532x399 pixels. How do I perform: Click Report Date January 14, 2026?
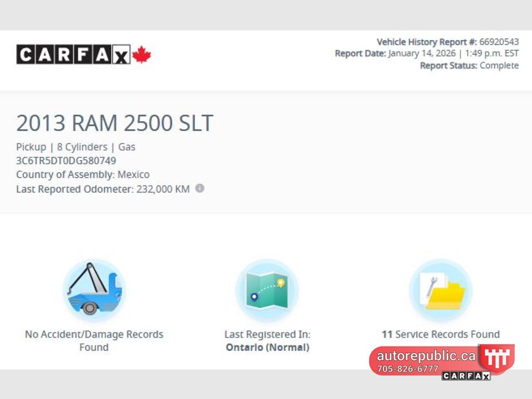click(427, 53)
